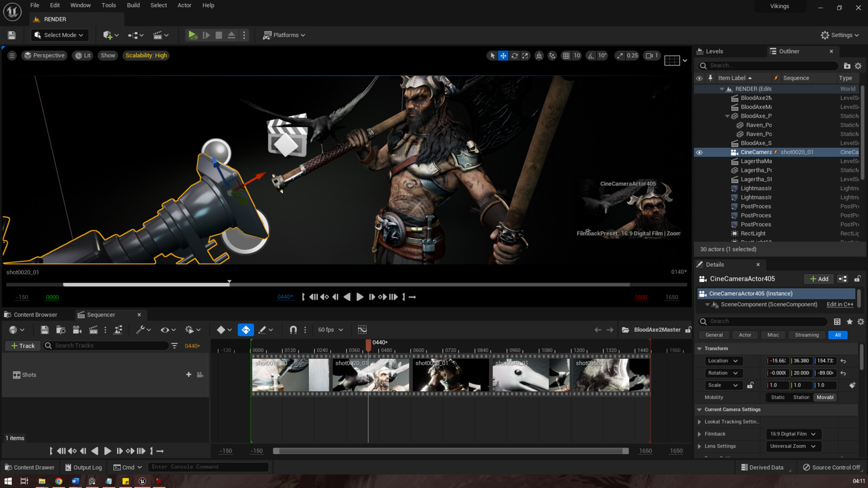The width and height of the screenshot is (868, 488).
Task: Click the Sequencer playhead marker at frame 0440
Action: coord(368,345)
